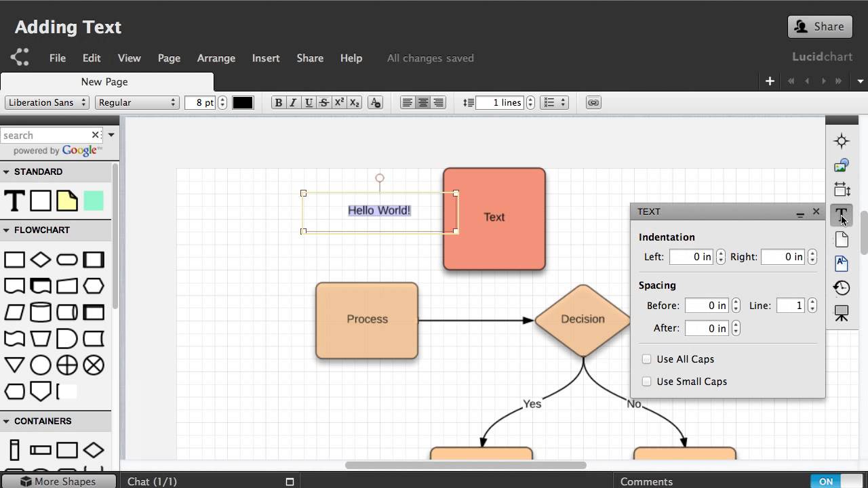Apply Strikethrough formatting
This screenshot has width=868, height=488.
[x=324, y=103]
